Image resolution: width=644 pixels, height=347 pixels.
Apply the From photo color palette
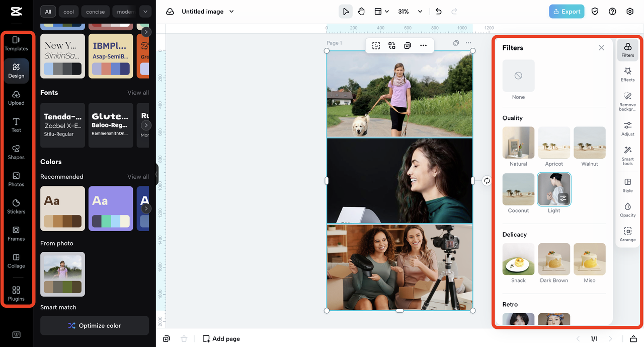(x=63, y=274)
